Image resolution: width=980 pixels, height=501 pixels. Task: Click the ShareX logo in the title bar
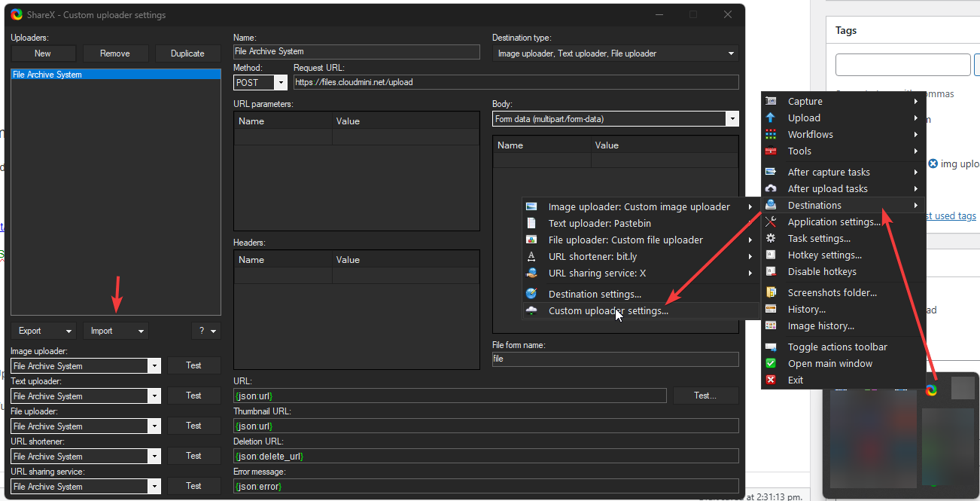(x=17, y=14)
